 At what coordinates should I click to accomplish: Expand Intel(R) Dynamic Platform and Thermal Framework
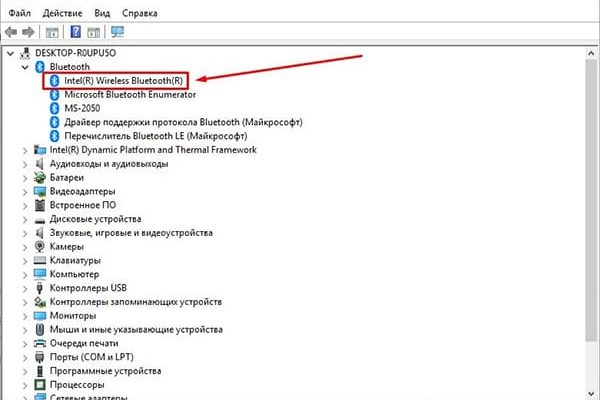coord(25,150)
